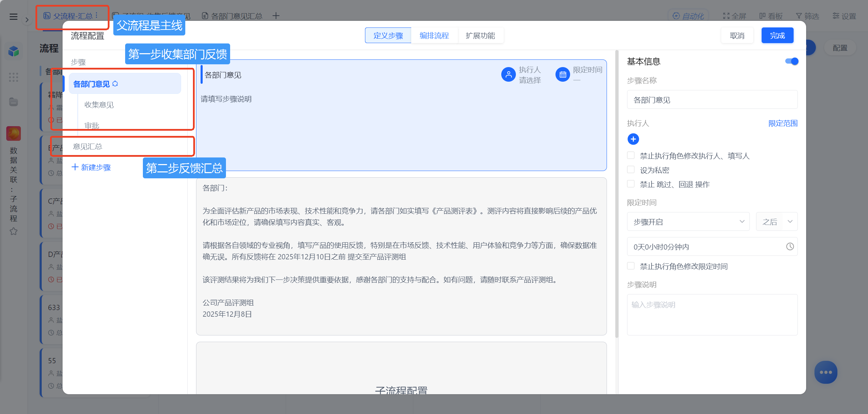Expand the sidebar with the chevron arrow
This screenshot has height=414, width=868.
[27, 20]
